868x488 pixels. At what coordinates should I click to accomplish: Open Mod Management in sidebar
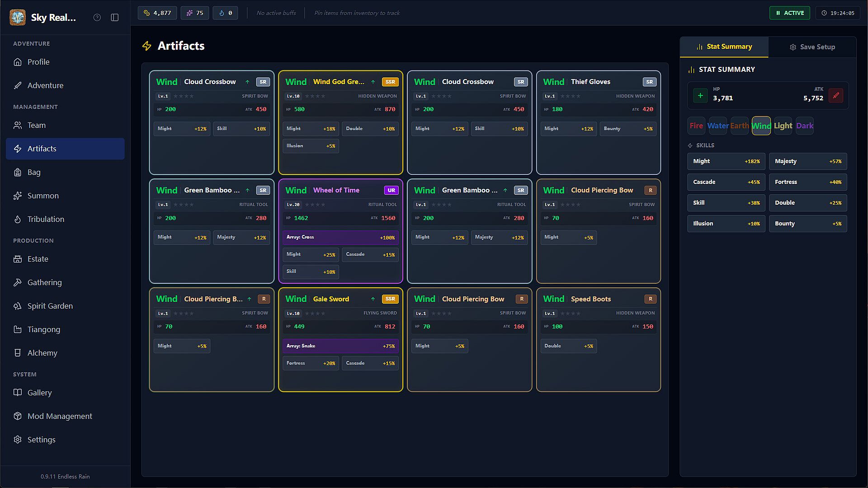[x=60, y=416]
